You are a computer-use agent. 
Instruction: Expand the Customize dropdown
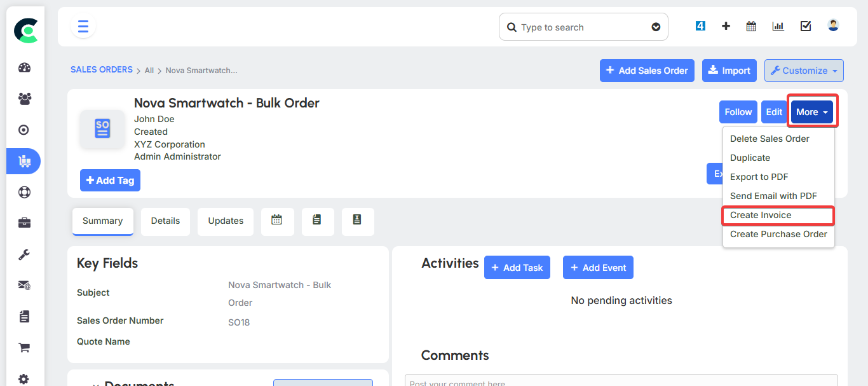803,71
